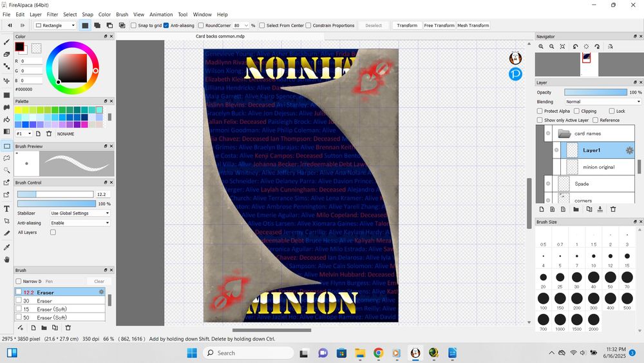Select the Lasso selection tool
644x363 pixels.
tap(6, 158)
